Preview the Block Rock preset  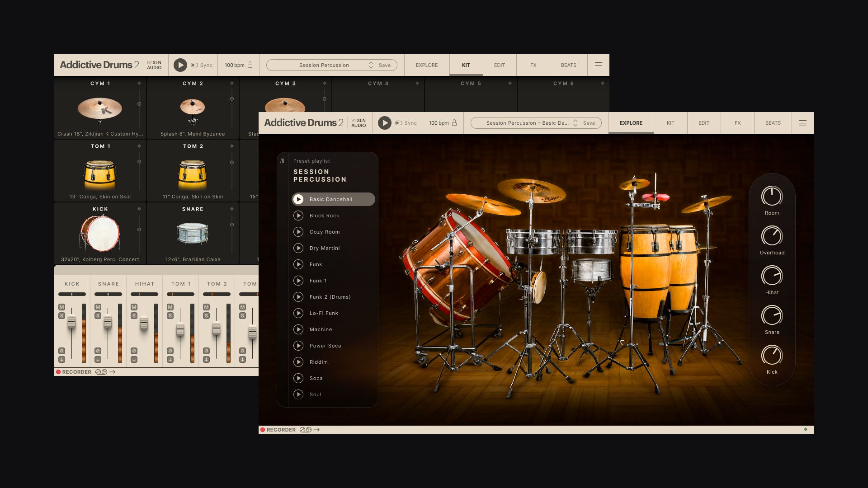point(298,216)
